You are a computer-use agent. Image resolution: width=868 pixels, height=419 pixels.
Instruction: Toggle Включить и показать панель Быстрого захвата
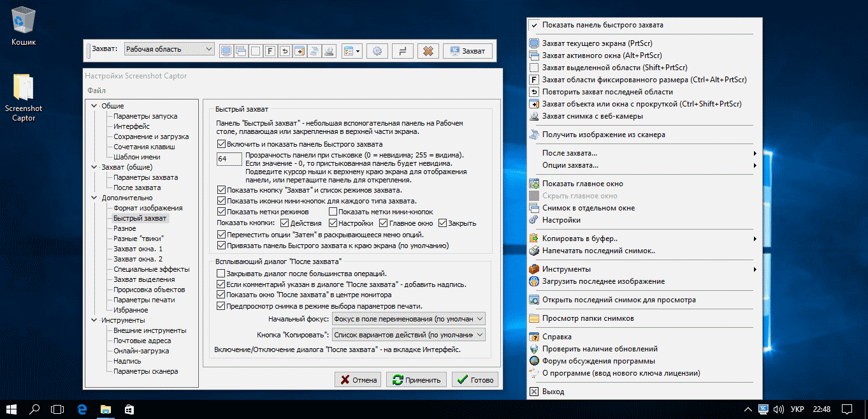click(x=222, y=144)
